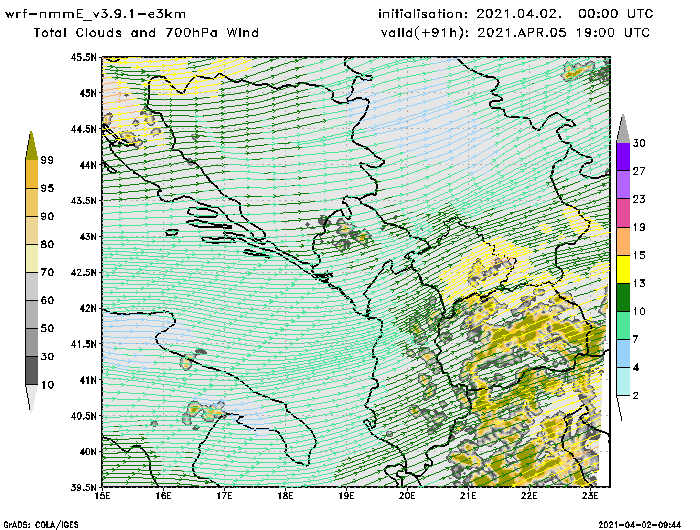This screenshot has height=530, width=700.
Task: Click the 44.5N latitude label
Action: pos(83,129)
